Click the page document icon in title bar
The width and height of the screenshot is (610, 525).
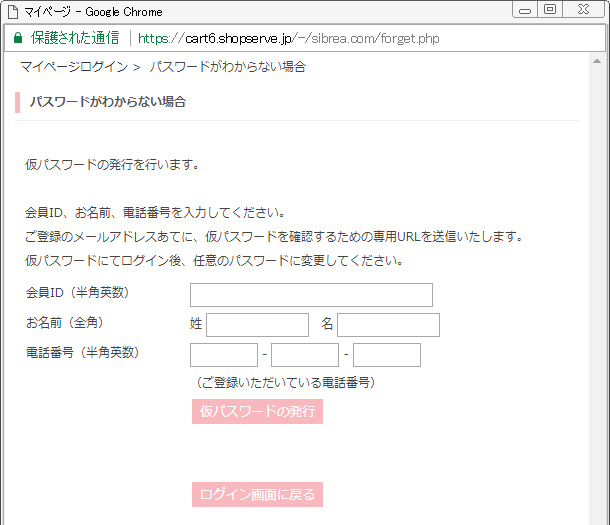13,12
